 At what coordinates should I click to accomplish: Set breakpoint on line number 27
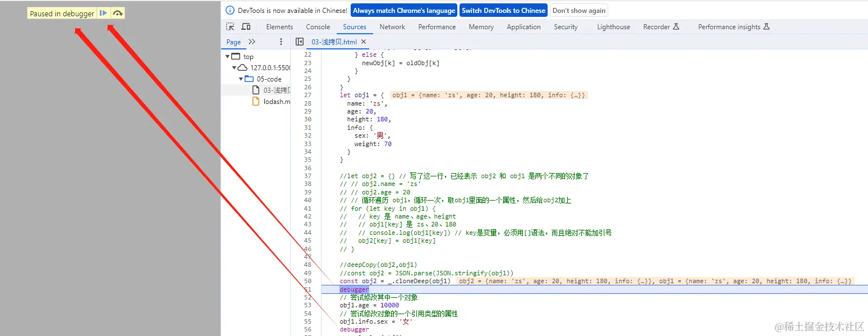(x=307, y=95)
